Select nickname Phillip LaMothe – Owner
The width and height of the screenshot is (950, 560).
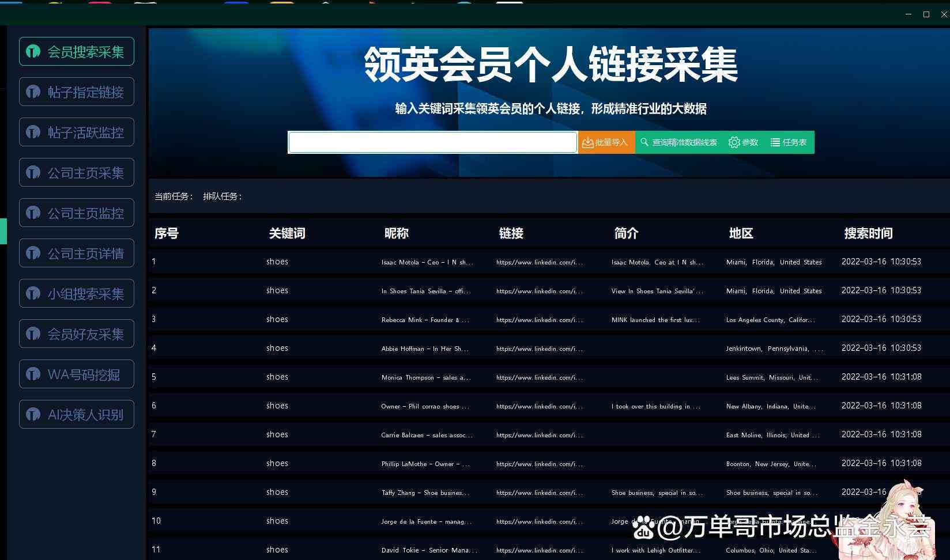(425, 464)
